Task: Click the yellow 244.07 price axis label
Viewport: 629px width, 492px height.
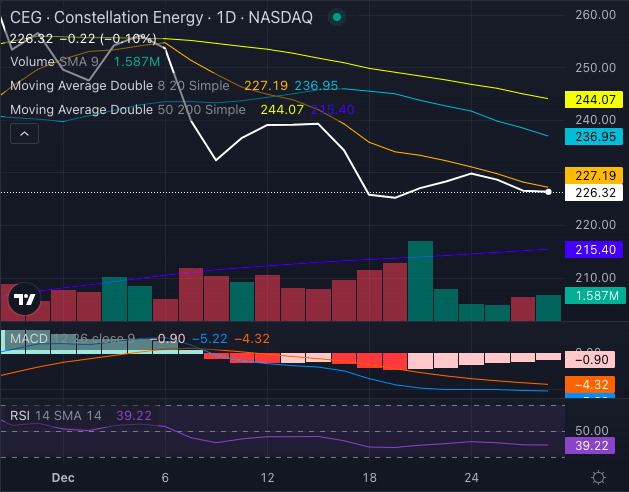Action: tap(595, 100)
